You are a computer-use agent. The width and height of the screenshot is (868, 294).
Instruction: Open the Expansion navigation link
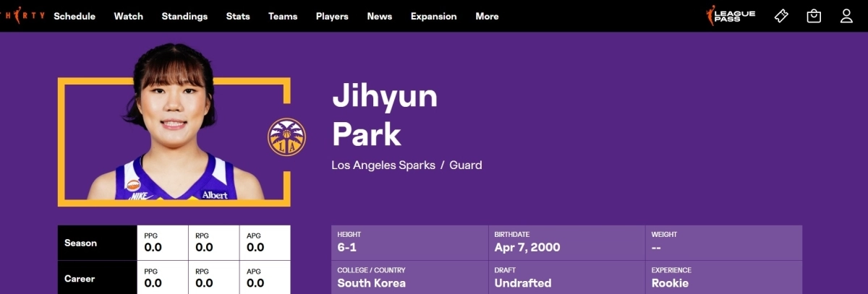434,16
